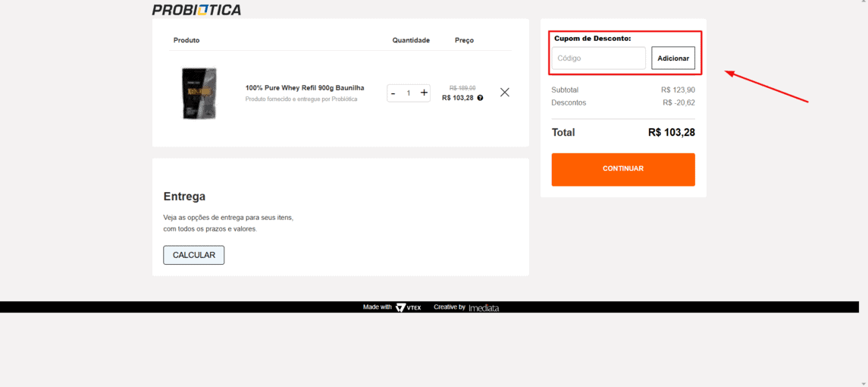The width and height of the screenshot is (868, 387).
Task: Click the whey refill product thumbnail
Action: coord(199,93)
